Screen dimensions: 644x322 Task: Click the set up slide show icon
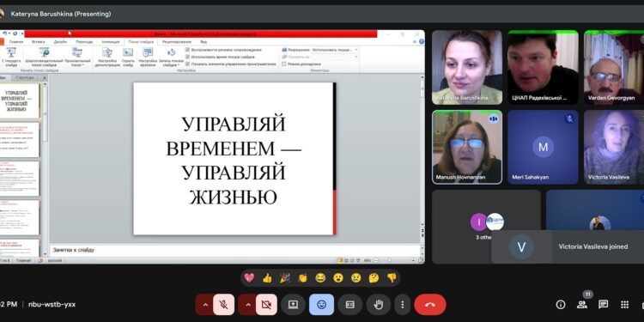(107, 57)
